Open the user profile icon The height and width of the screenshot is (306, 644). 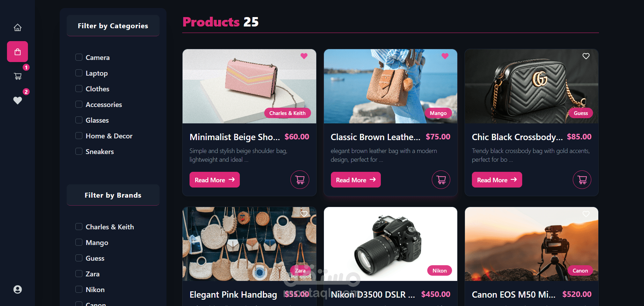tap(17, 289)
